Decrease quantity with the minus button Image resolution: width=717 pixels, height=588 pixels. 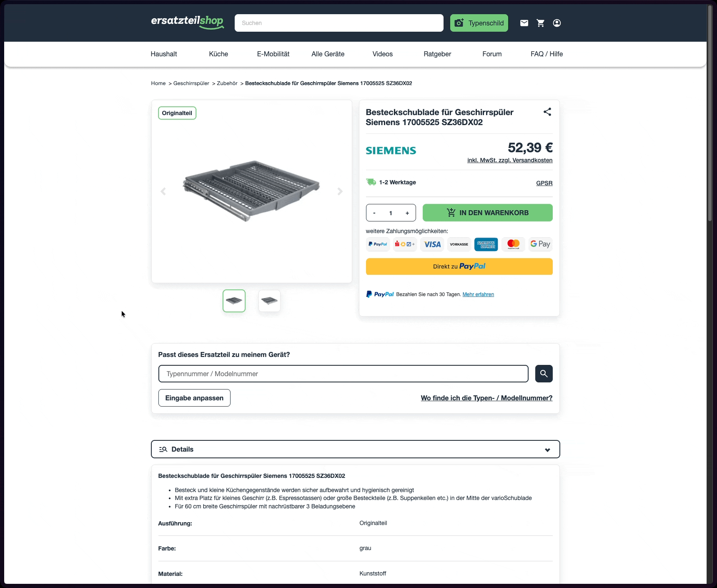(x=374, y=213)
